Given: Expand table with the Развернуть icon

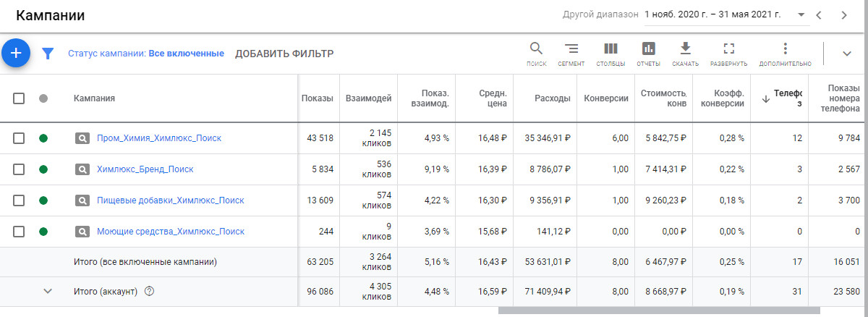Looking at the screenshot, I should 728,49.
